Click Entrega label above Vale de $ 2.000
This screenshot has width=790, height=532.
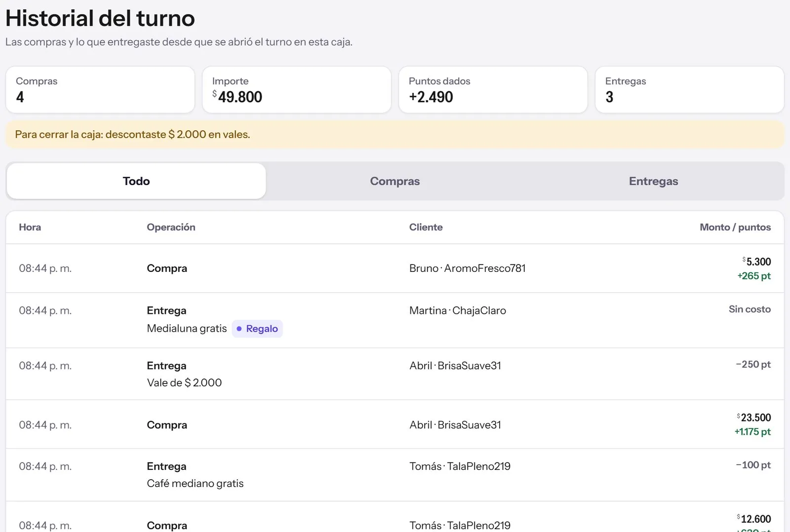tap(166, 366)
